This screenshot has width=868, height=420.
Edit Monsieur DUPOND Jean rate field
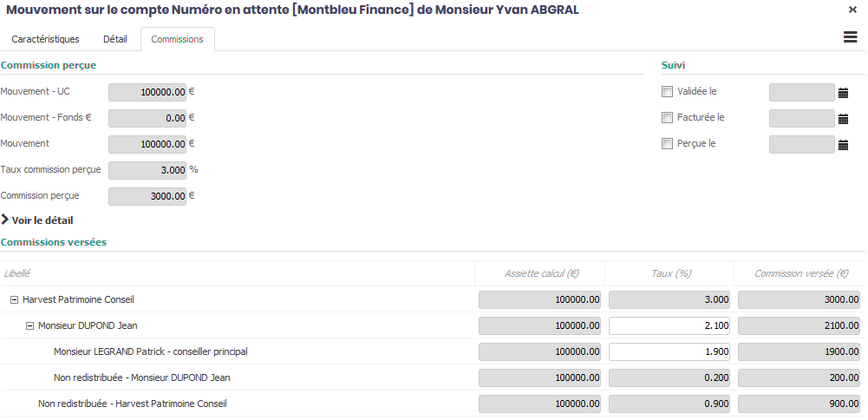click(x=669, y=326)
